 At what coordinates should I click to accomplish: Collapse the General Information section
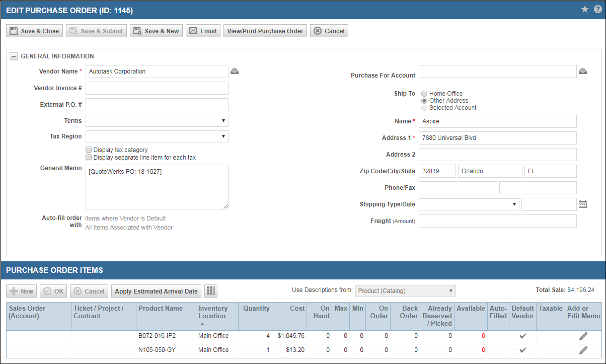point(14,56)
